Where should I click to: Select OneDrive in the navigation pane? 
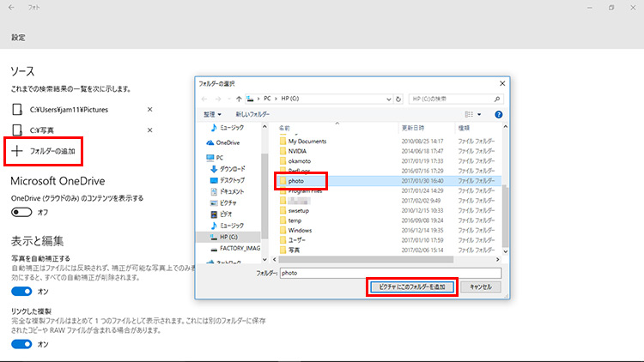pos(228,142)
